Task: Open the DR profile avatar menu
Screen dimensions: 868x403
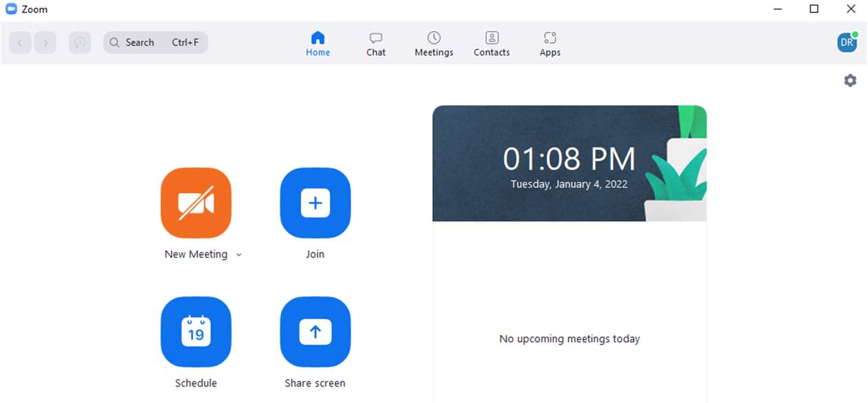Action: [x=847, y=43]
